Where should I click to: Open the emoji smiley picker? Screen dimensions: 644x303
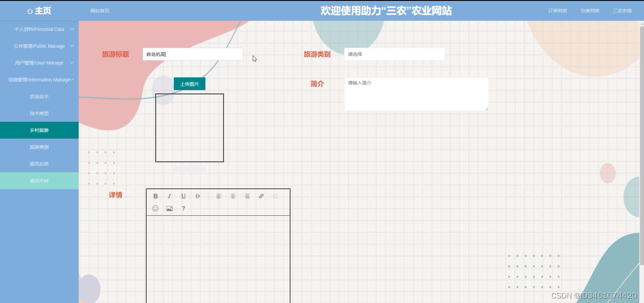point(156,209)
